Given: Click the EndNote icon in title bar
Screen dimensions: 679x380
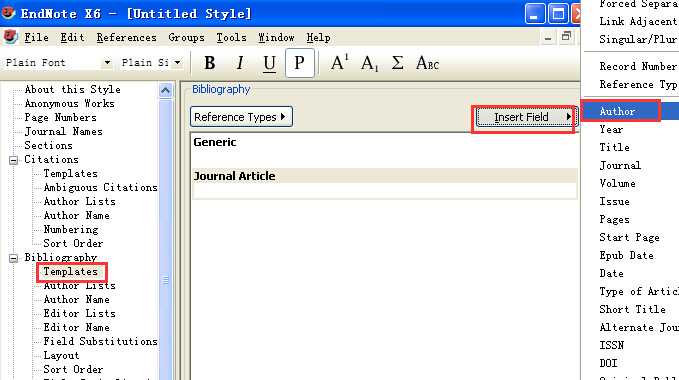Looking at the screenshot, I should point(8,13).
